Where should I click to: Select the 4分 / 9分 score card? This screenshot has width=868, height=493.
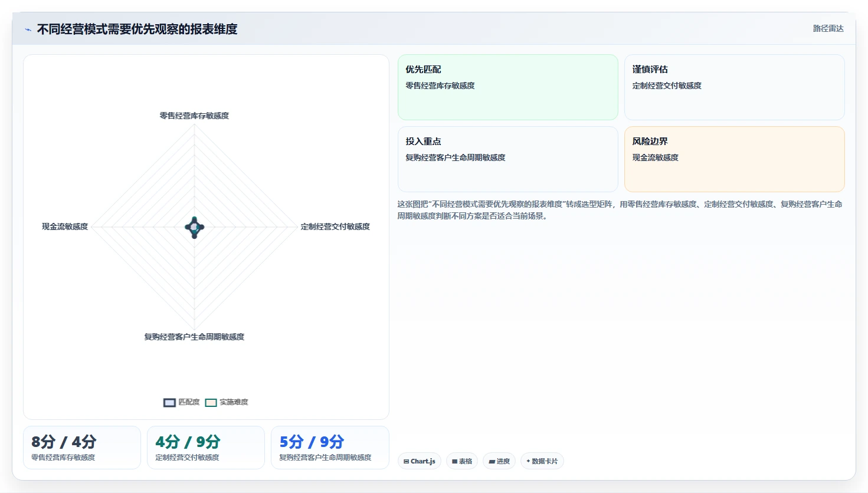[x=206, y=448]
